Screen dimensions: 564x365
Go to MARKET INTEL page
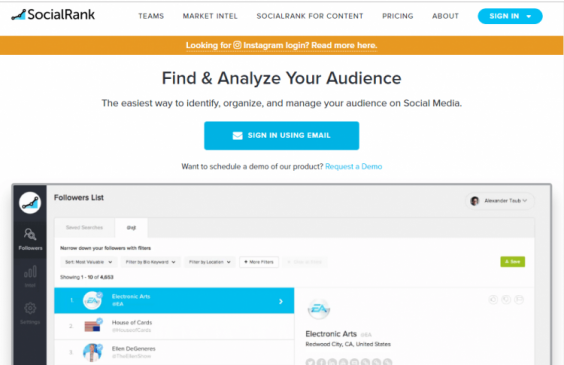coord(210,16)
